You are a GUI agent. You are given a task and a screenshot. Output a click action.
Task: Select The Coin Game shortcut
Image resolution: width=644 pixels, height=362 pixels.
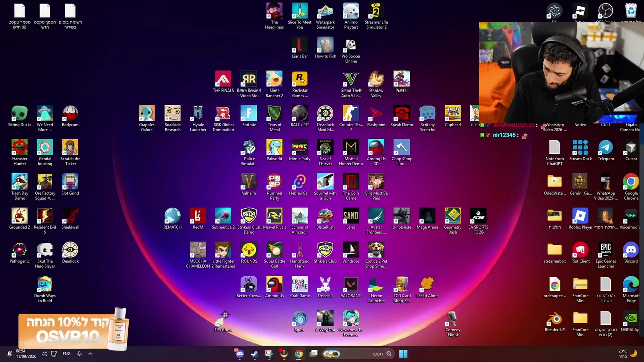[x=351, y=187]
